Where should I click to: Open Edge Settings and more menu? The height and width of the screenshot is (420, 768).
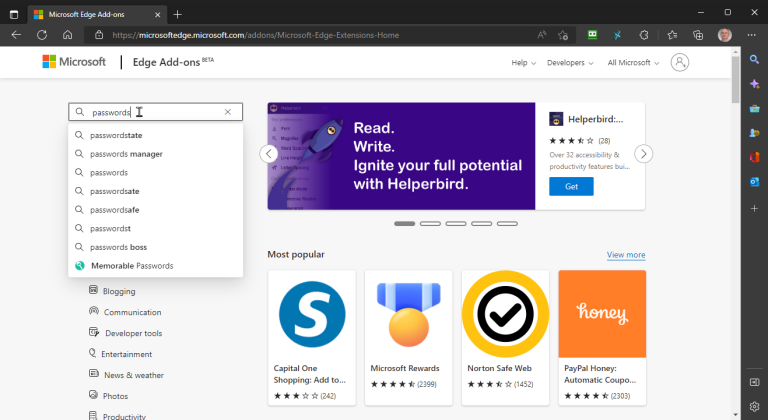(751, 35)
